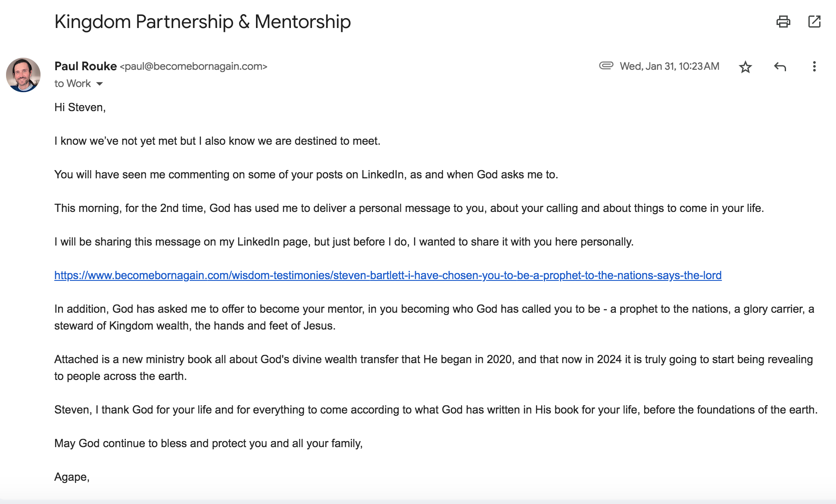Click the "Kingdom Partnership & Mentorship" subject line
The height and width of the screenshot is (504, 836).
pyautogui.click(x=203, y=22)
